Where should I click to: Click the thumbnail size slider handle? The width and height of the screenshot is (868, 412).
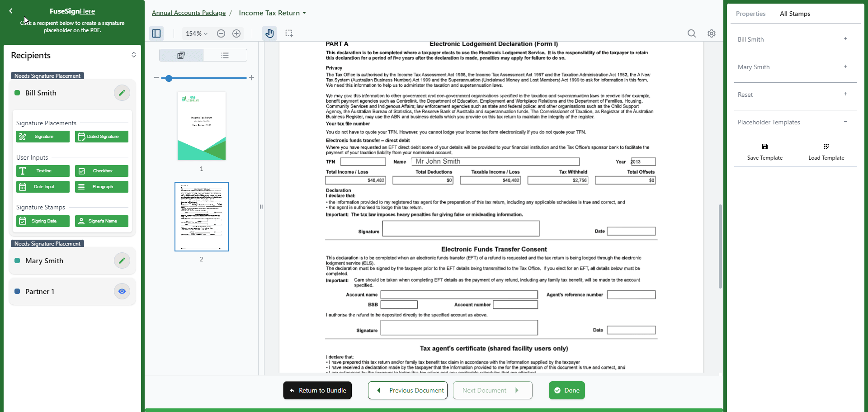click(x=169, y=78)
